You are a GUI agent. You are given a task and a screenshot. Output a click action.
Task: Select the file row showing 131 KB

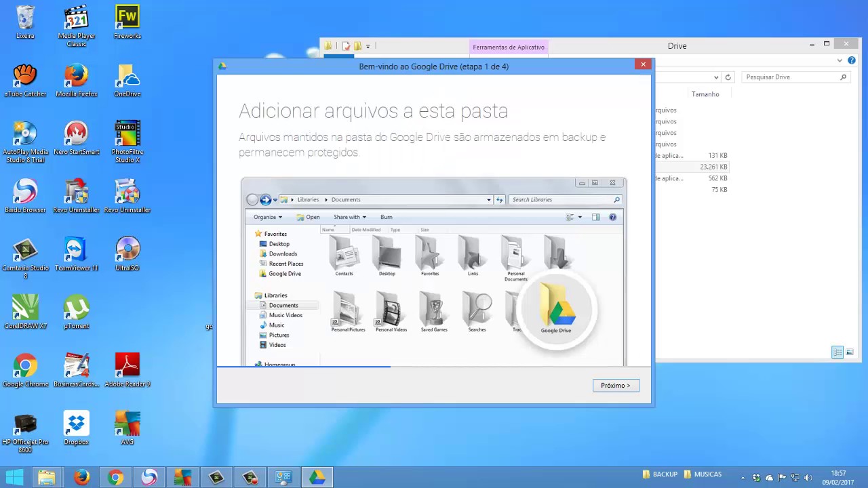click(x=690, y=155)
